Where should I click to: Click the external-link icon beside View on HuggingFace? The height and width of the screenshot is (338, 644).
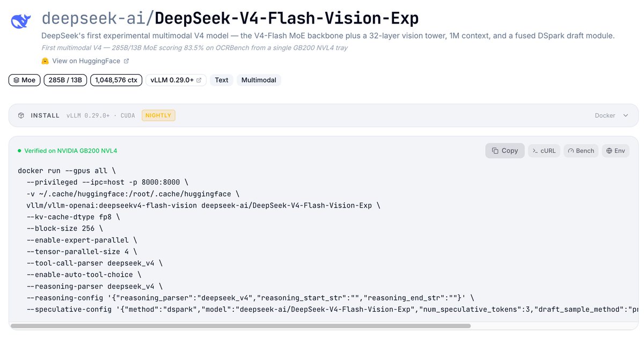pyautogui.click(x=126, y=61)
